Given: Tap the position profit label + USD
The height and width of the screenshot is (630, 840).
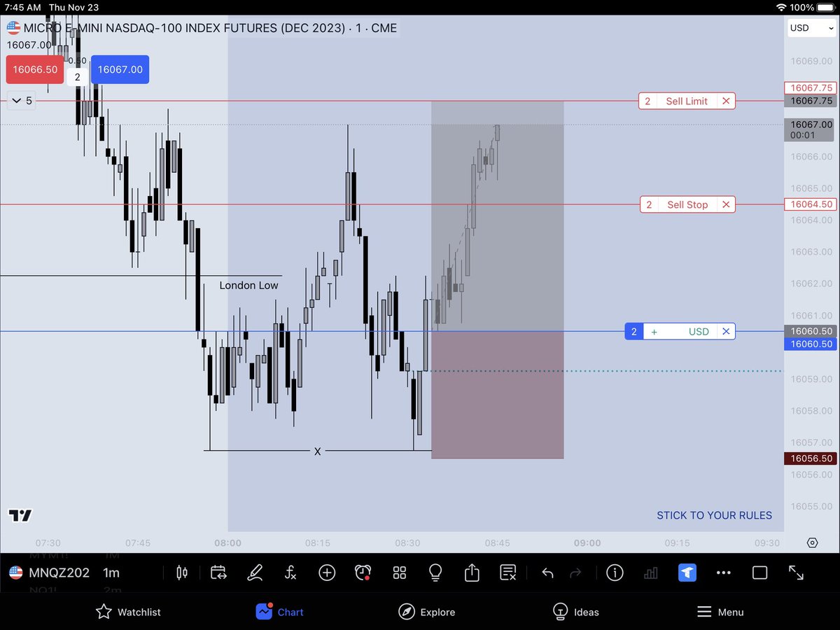Looking at the screenshot, I should (x=680, y=331).
